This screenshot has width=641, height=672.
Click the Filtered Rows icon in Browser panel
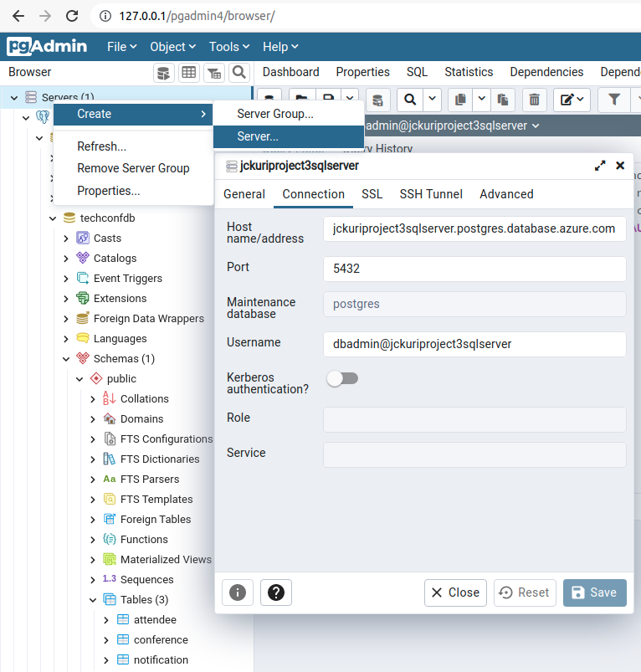(214, 73)
